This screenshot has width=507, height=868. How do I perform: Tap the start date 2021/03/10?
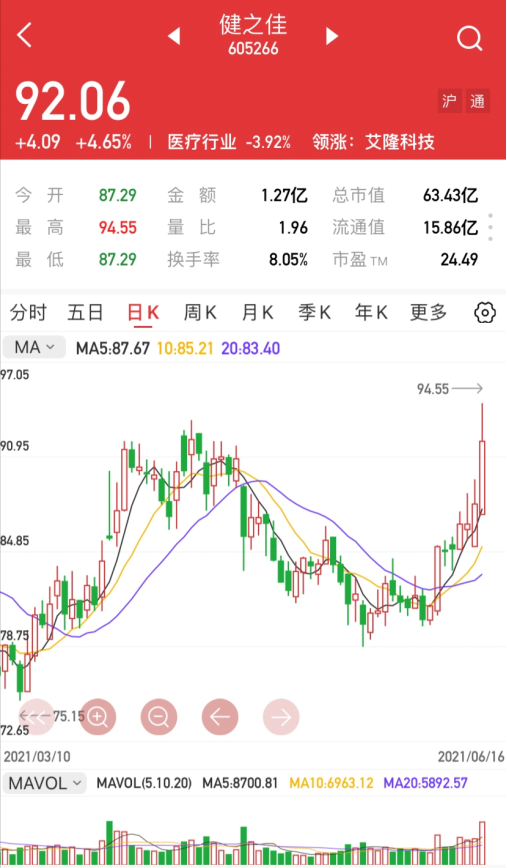click(x=37, y=756)
